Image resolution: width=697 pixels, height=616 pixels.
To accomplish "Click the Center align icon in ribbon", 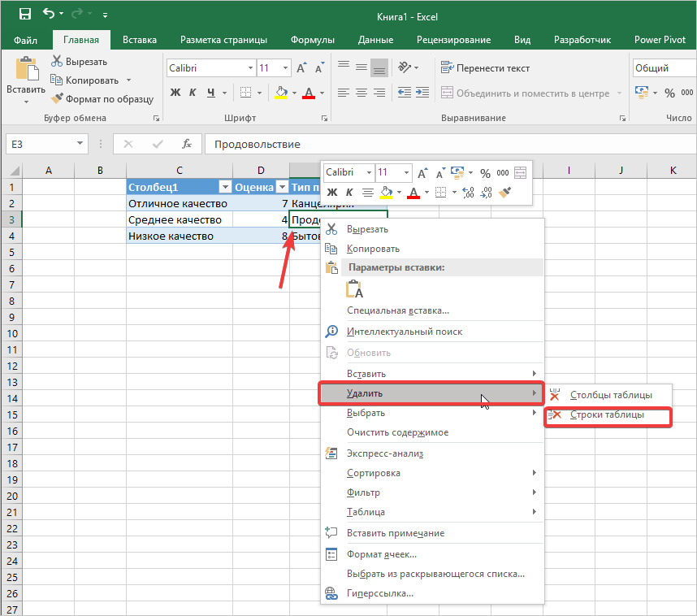I will pos(361,93).
